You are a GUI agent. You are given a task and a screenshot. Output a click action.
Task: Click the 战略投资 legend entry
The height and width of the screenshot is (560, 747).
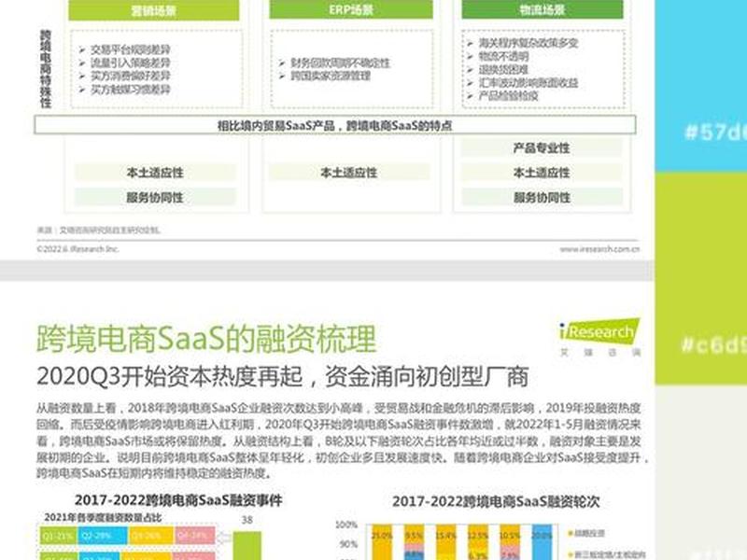click(587, 533)
